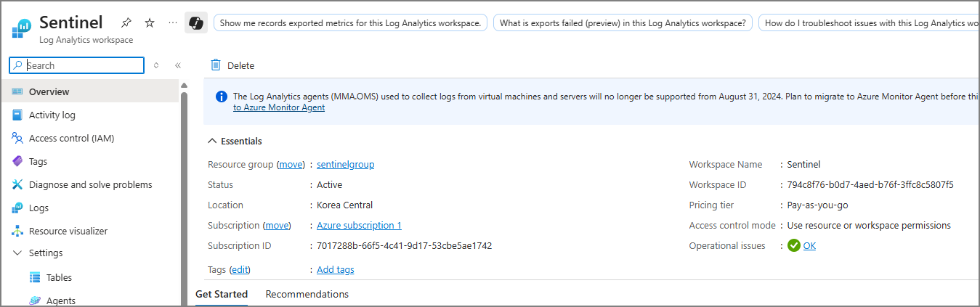Open the Copilot icon button
The image size is (980, 307).
pos(196,22)
